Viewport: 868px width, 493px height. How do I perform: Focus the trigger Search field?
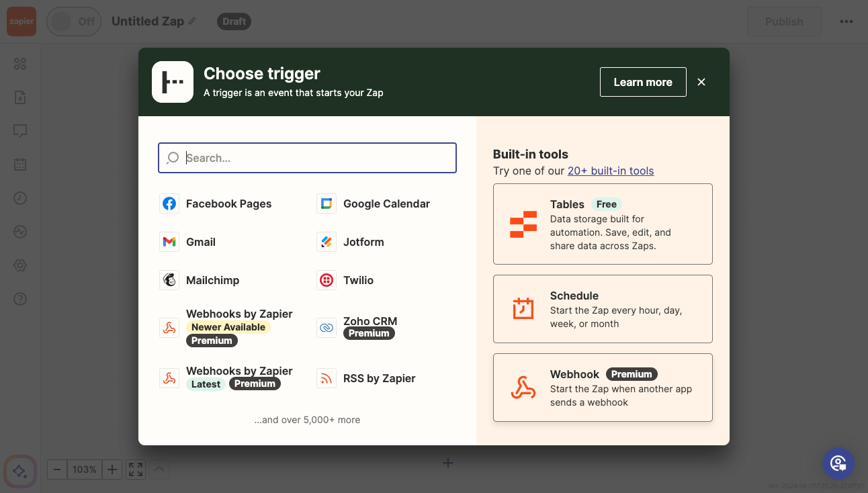tap(307, 158)
